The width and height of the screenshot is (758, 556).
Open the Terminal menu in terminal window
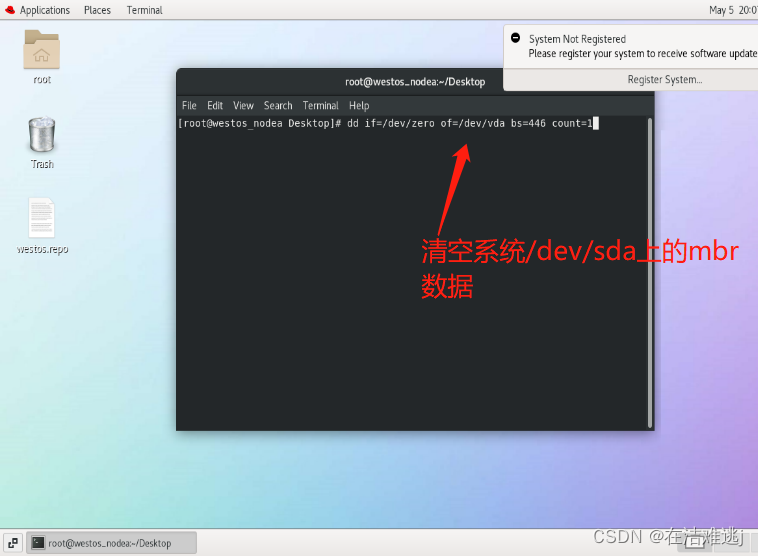[x=321, y=105]
